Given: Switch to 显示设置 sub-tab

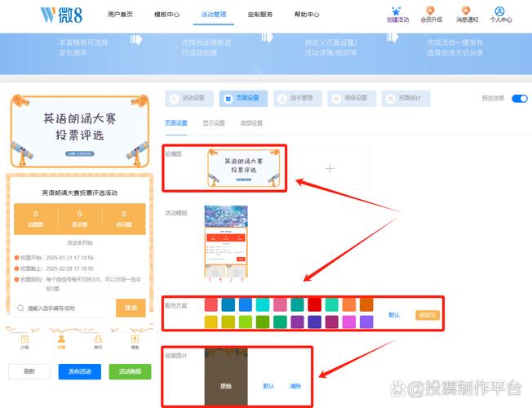Looking at the screenshot, I should pyautogui.click(x=214, y=123).
